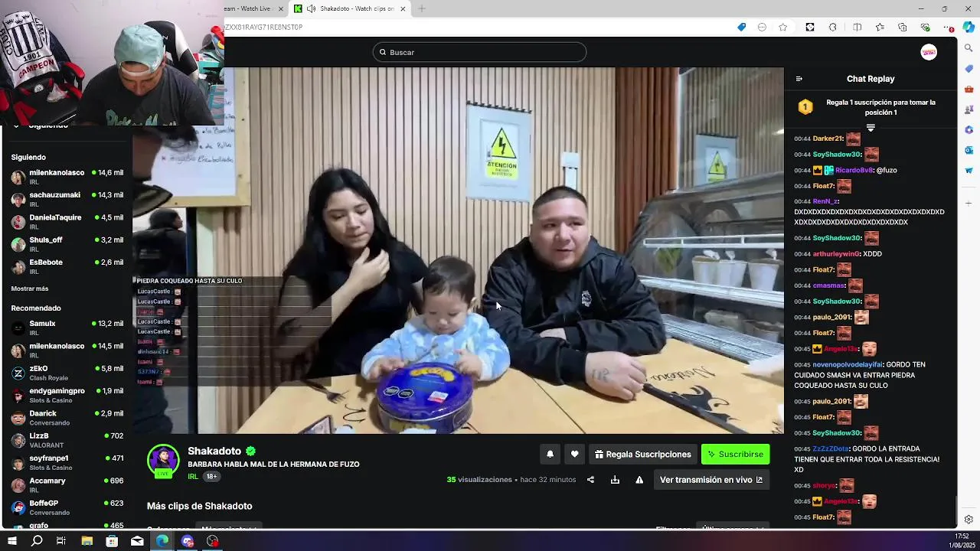Open Copilot icon in browser toolbar
Image resolution: width=980 pixels, height=551 pixels.
tap(969, 28)
